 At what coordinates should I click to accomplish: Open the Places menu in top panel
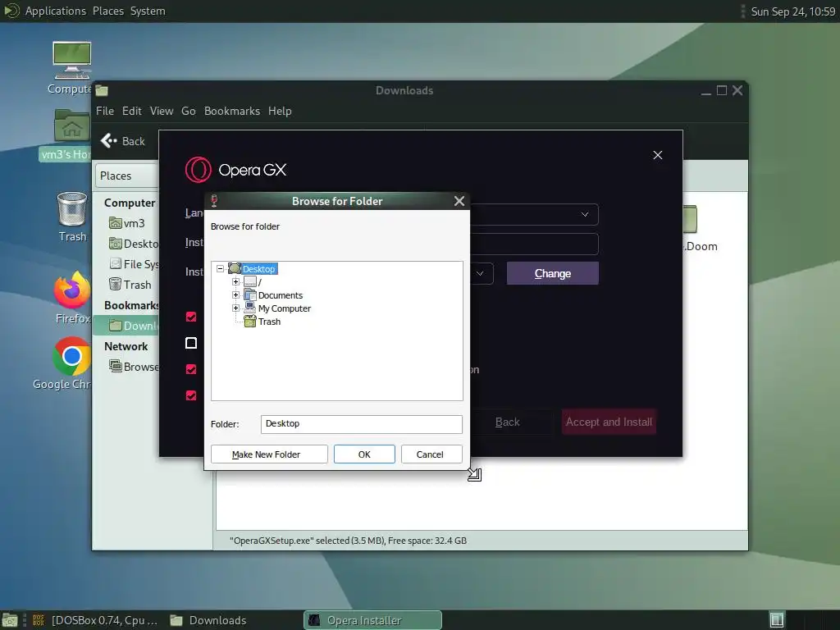tap(108, 11)
